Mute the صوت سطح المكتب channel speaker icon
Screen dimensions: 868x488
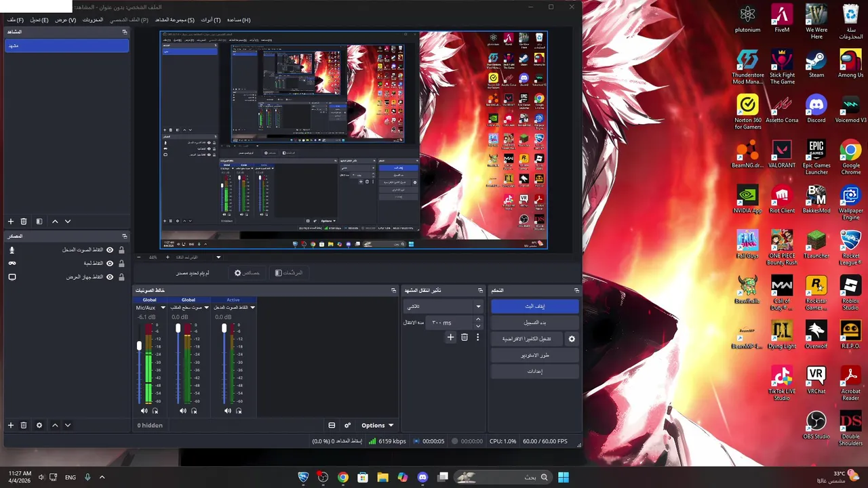[183, 411]
